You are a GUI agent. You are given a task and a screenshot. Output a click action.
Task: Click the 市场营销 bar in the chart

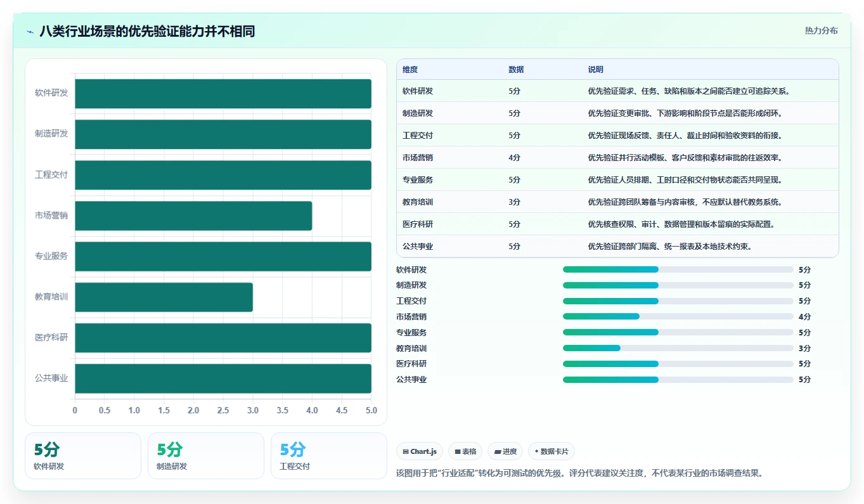click(193, 216)
